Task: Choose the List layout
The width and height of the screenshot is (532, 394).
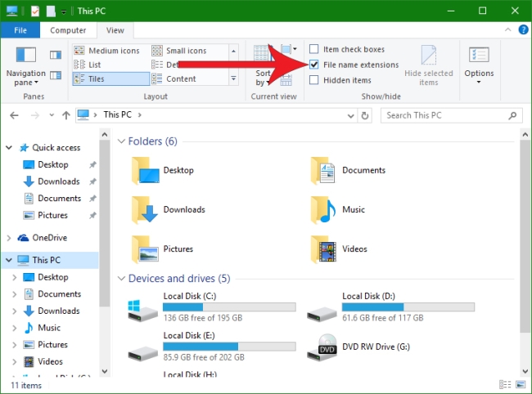Action: pyautogui.click(x=88, y=65)
